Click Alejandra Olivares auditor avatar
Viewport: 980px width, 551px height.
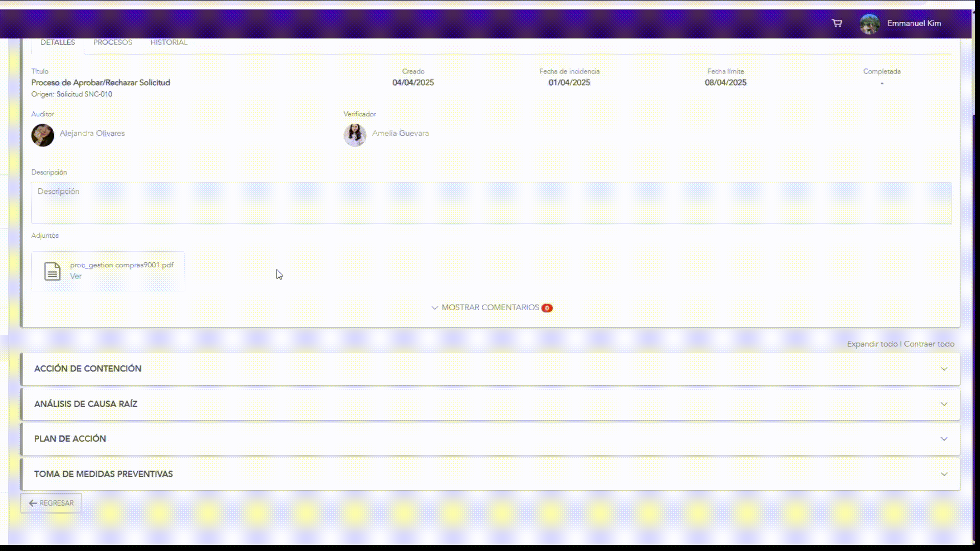[x=43, y=135]
